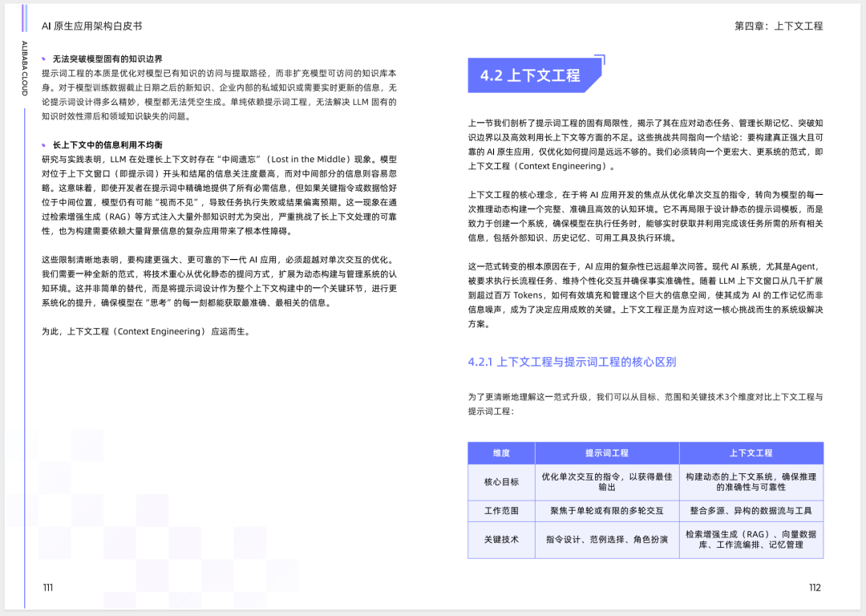Screen dimensions: 866x616
Task: Click the cell starting "检索增强生成（RAG）、向量数据库"
Action: point(751,540)
